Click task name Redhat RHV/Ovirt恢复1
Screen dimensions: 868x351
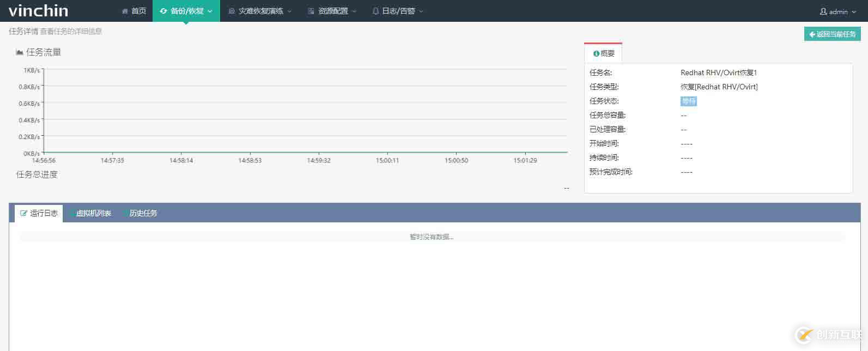point(719,72)
